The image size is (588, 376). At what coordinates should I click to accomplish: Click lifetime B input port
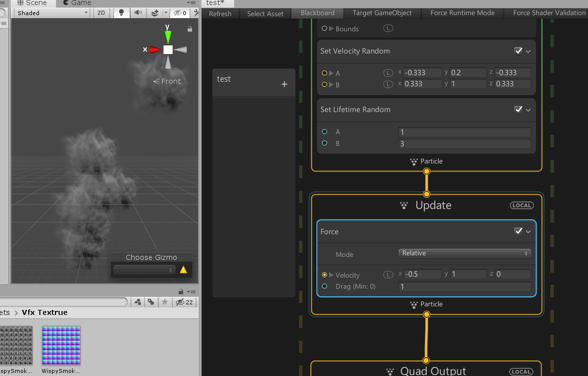[325, 143]
